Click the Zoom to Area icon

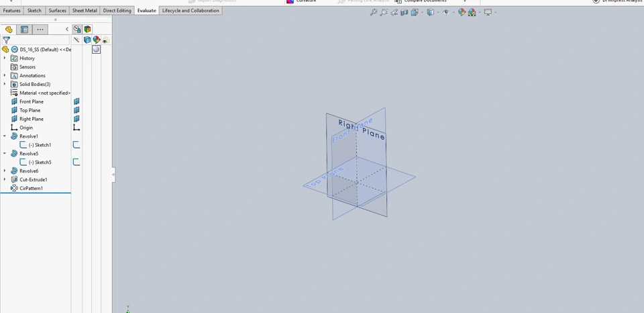(x=384, y=13)
